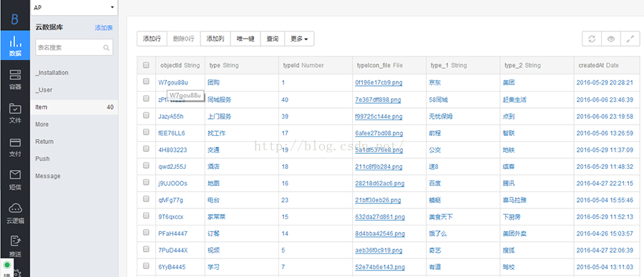Click the fullscreen expand icon button
The width and height of the screenshot is (644, 277).
tap(630, 39)
